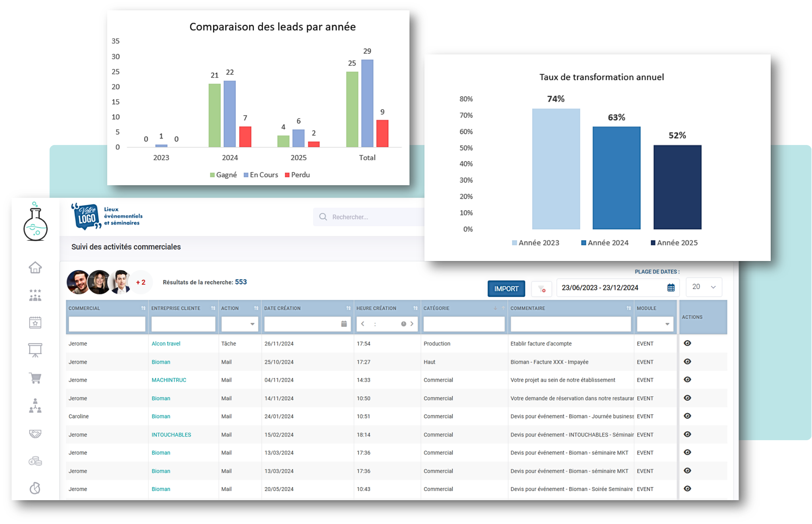View the INTOUCHABLES row details
Screen dimensions: 812x524
[687, 434]
